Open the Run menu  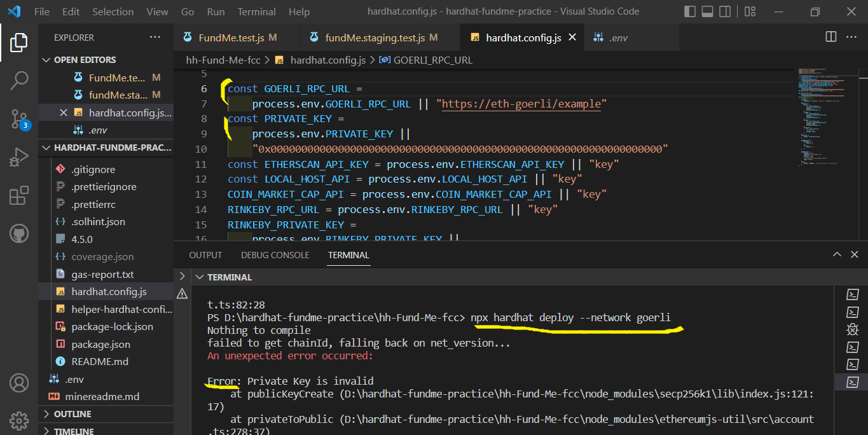tap(216, 11)
